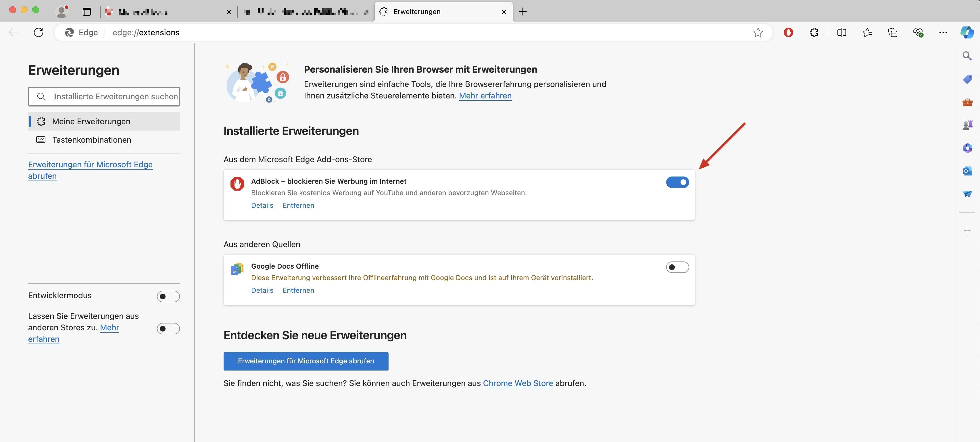Screen dimensions: 980x442
Task: Add this page to favorites star
Action: pyautogui.click(x=758, y=33)
